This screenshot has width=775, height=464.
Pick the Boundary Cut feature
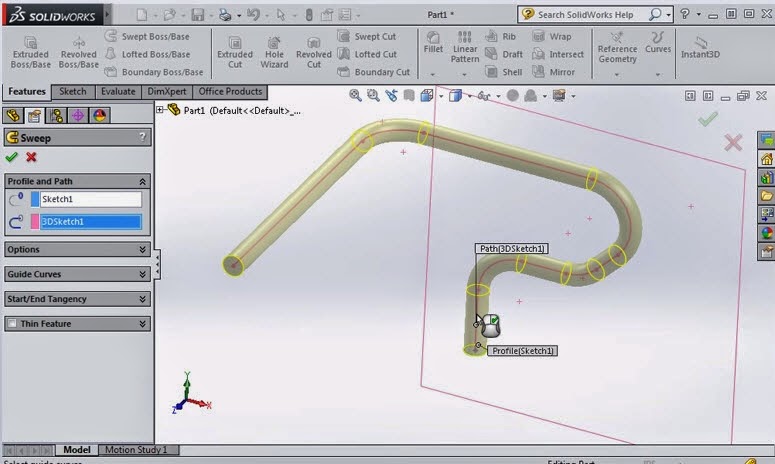pyautogui.click(x=374, y=72)
